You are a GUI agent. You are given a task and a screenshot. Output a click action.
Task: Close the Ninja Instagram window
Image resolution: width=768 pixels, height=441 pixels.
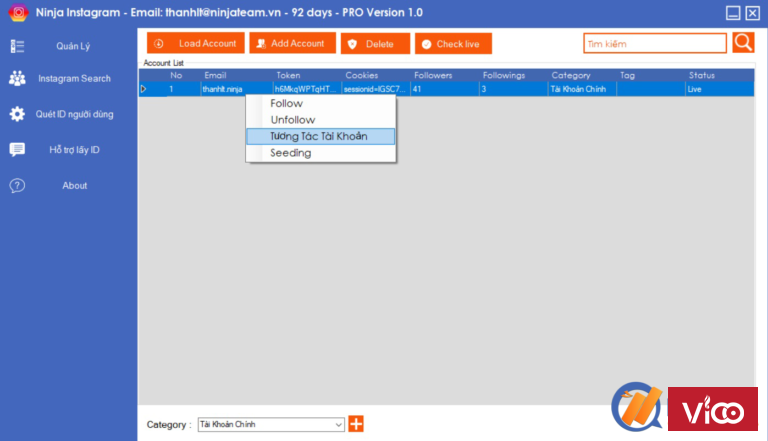pyautogui.click(x=752, y=13)
